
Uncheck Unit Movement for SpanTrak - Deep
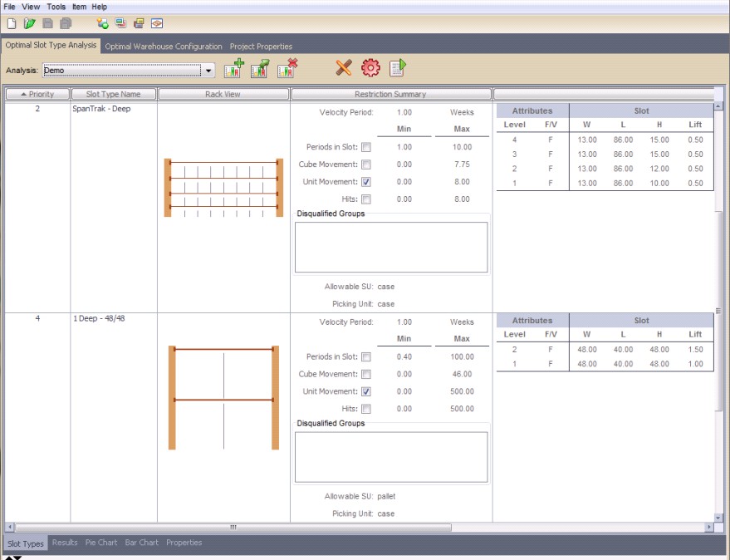point(366,182)
